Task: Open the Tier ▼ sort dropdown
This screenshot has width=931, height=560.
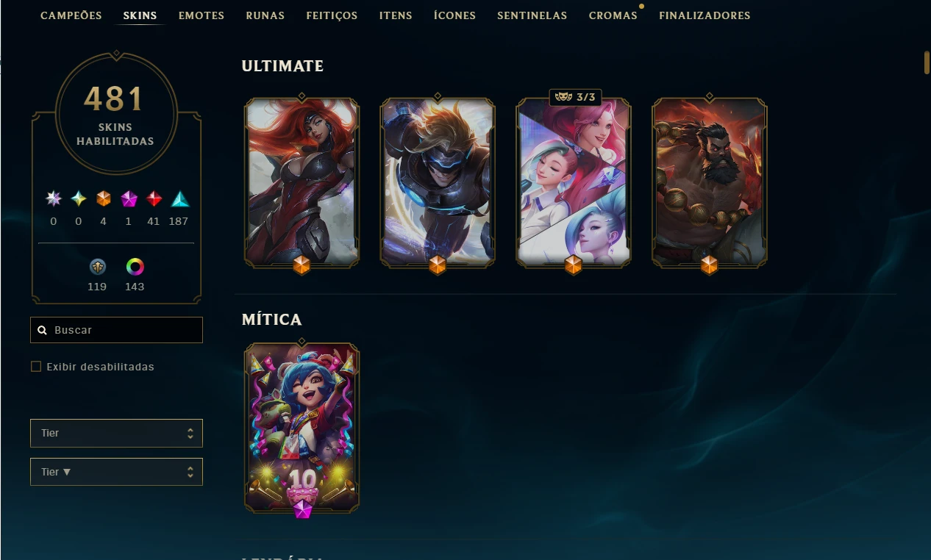Action: pos(116,472)
